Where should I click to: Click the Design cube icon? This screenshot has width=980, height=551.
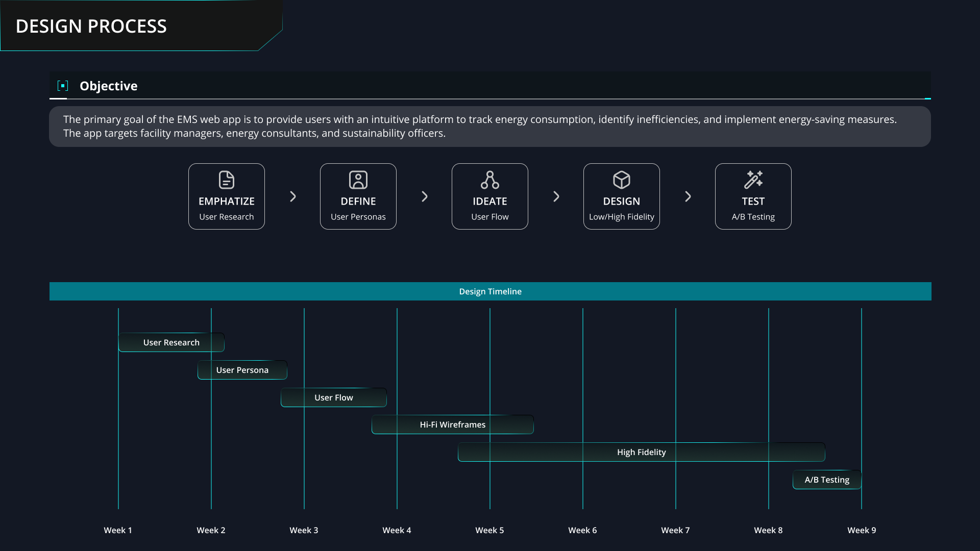click(621, 180)
